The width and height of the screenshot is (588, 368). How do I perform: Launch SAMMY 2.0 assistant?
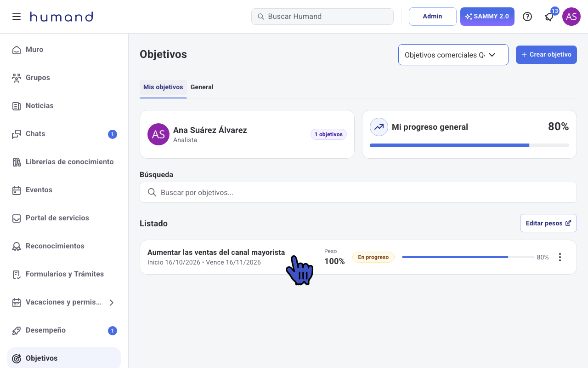point(487,17)
